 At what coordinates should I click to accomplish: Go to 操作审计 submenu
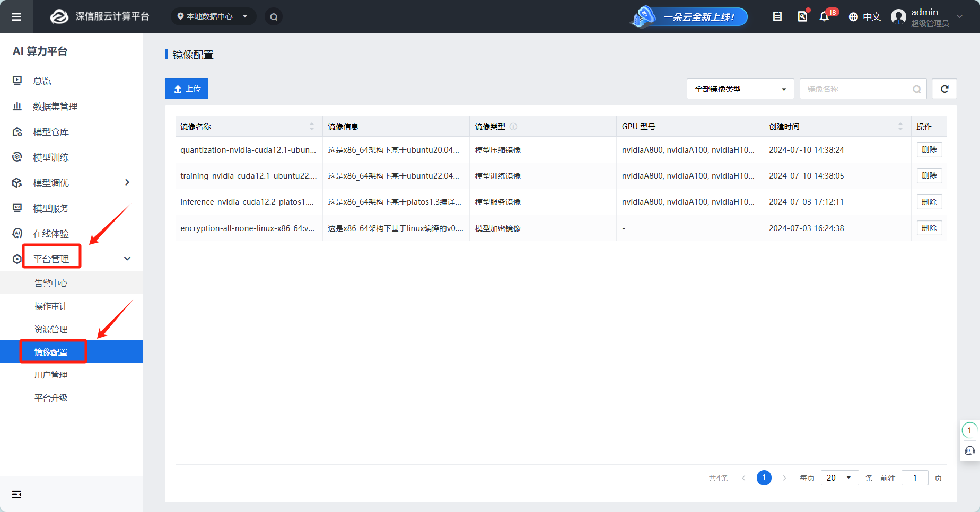pyautogui.click(x=51, y=306)
